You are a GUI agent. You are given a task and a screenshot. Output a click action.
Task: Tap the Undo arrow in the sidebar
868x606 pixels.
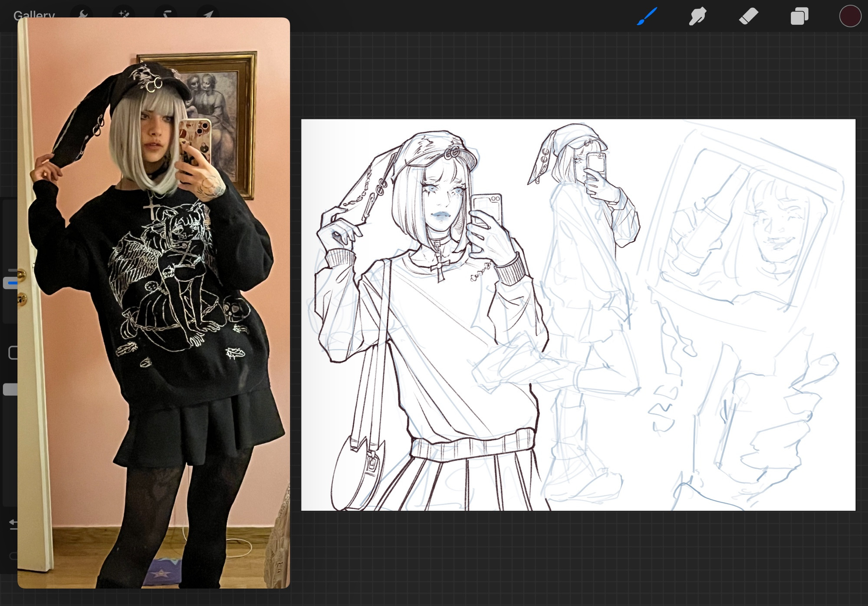13,524
